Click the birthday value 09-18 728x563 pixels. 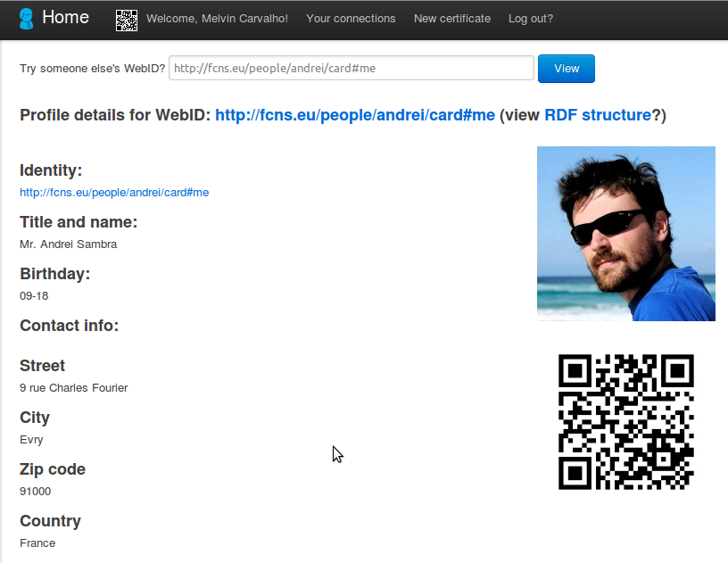[x=34, y=296]
